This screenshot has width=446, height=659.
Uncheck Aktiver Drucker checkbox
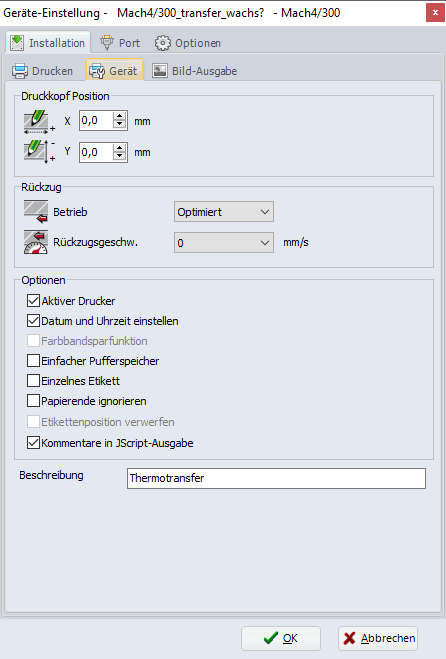coord(33,301)
